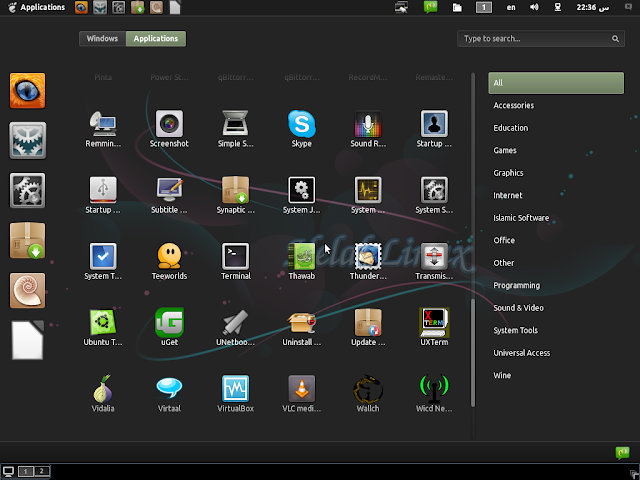Image resolution: width=640 pixels, height=480 pixels.
Task: Click the search magnifier icon
Action: tap(615, 39)
